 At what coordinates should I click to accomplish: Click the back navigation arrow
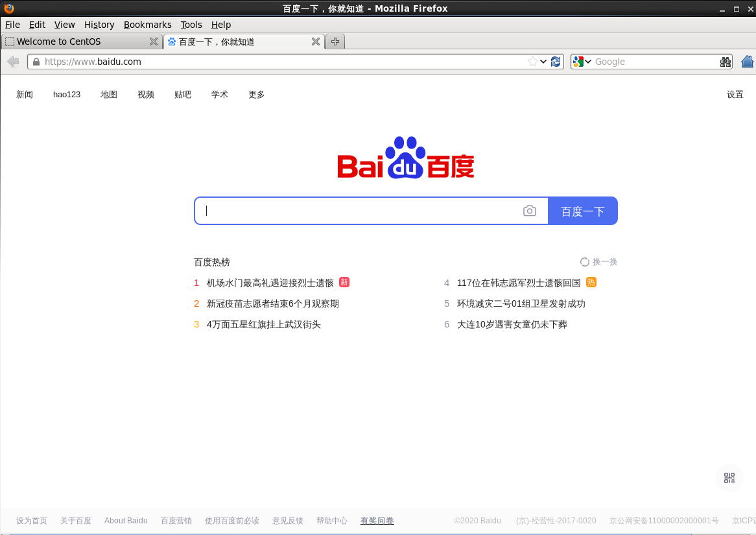click(13, 61)
